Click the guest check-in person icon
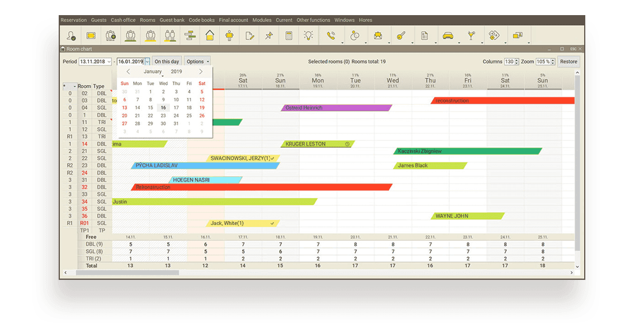Screen dimensions: 644x323 71,36
